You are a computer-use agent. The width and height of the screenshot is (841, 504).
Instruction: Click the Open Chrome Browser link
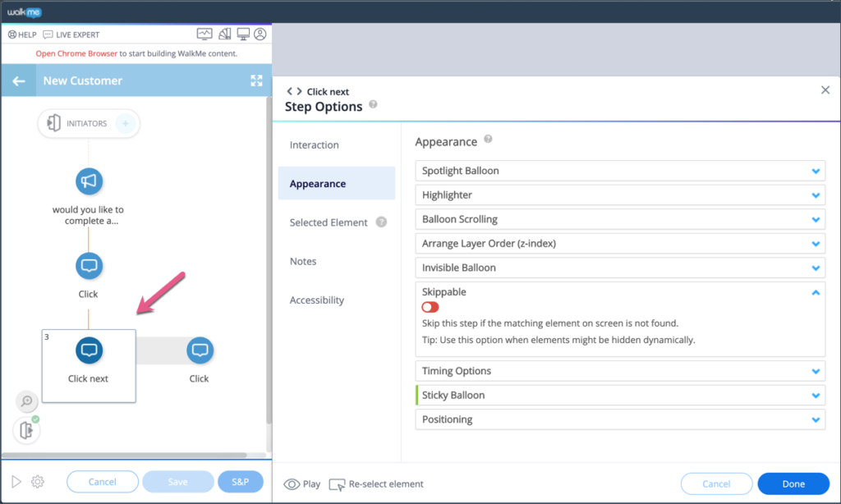click(x=76, y=53)
